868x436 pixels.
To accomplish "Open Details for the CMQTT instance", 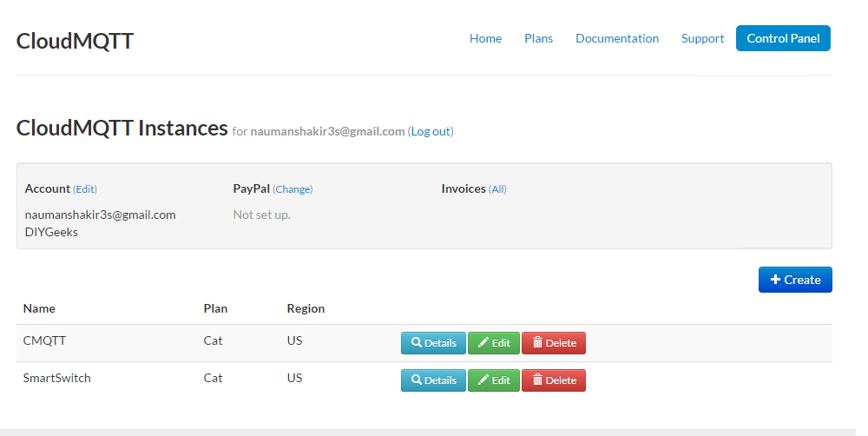I will [x=433, y=343].
